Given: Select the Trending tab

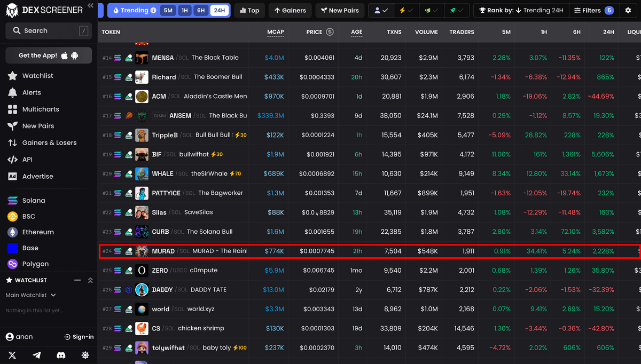Looking at the screenshot, I should [x=135, y=10].
